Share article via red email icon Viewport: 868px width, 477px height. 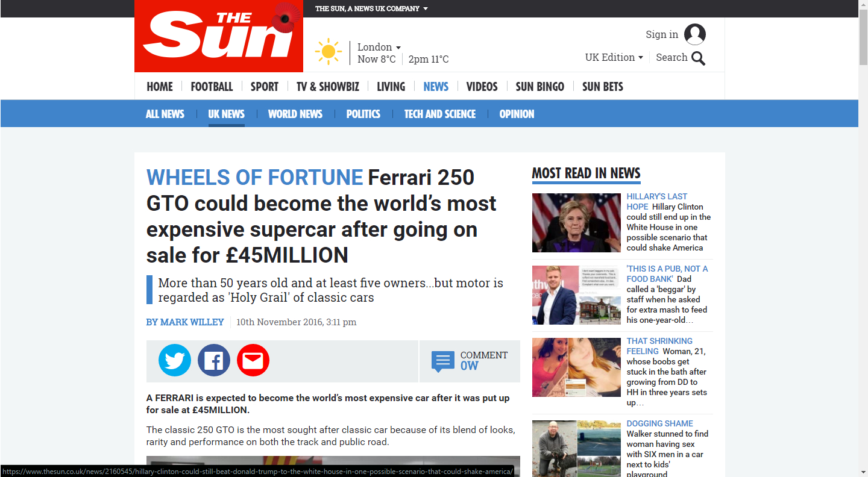(x=253, y=361)
